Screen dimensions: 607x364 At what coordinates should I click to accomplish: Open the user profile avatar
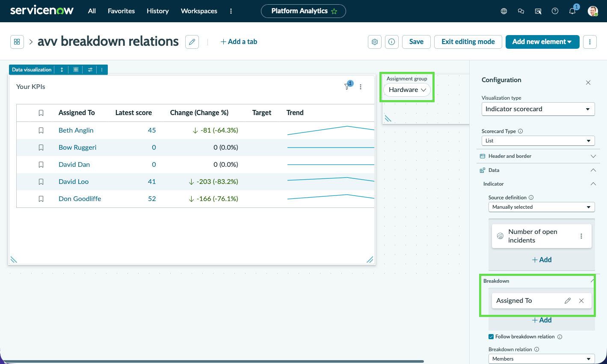tap(593, 11)
